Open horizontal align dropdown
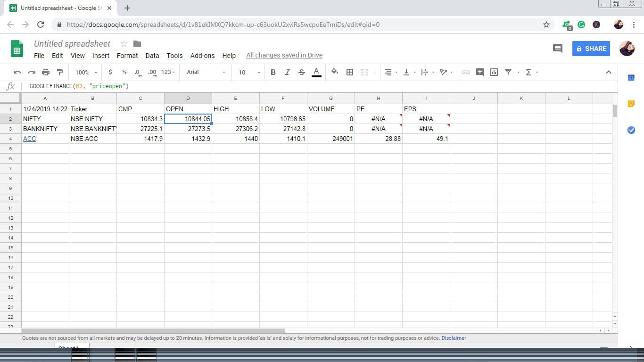This screenshot has width=644, height=362. point(390,72)
